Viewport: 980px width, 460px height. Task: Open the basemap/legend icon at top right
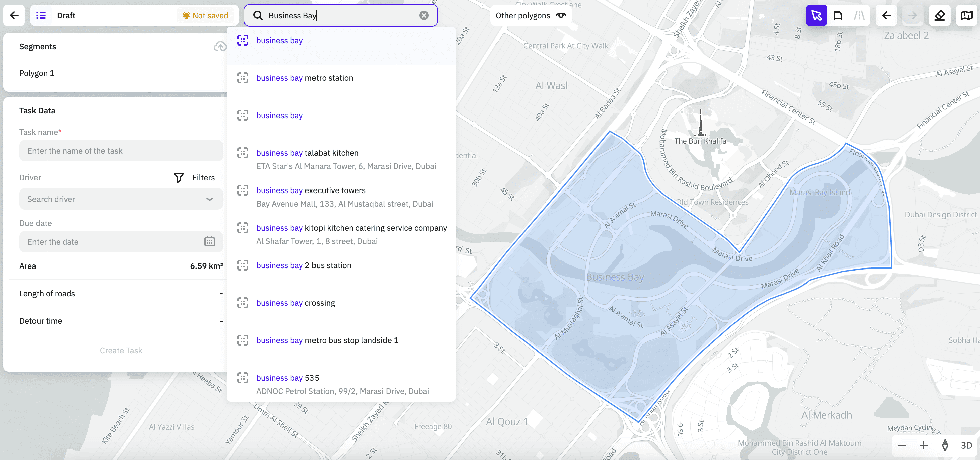click(966, 16)
